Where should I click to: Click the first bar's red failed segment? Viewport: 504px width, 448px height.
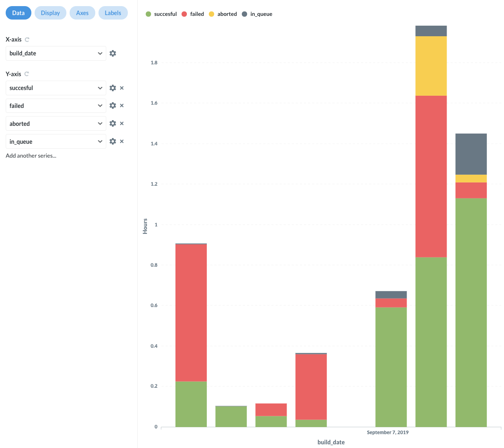[x=191, y=313]
